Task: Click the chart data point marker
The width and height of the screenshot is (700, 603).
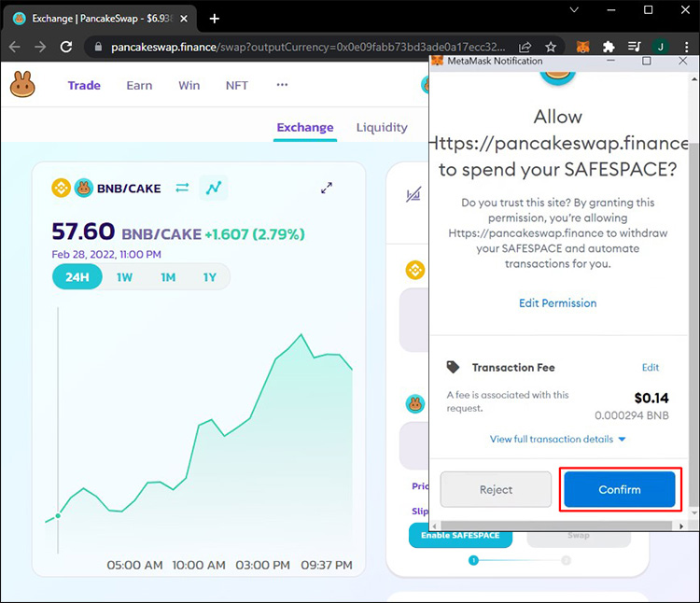Action: pyautogui.click(x=58, y=515)
